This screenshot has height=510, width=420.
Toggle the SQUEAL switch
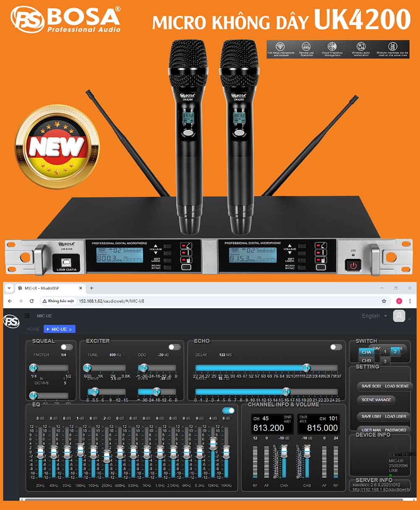[x=66, y=347]
